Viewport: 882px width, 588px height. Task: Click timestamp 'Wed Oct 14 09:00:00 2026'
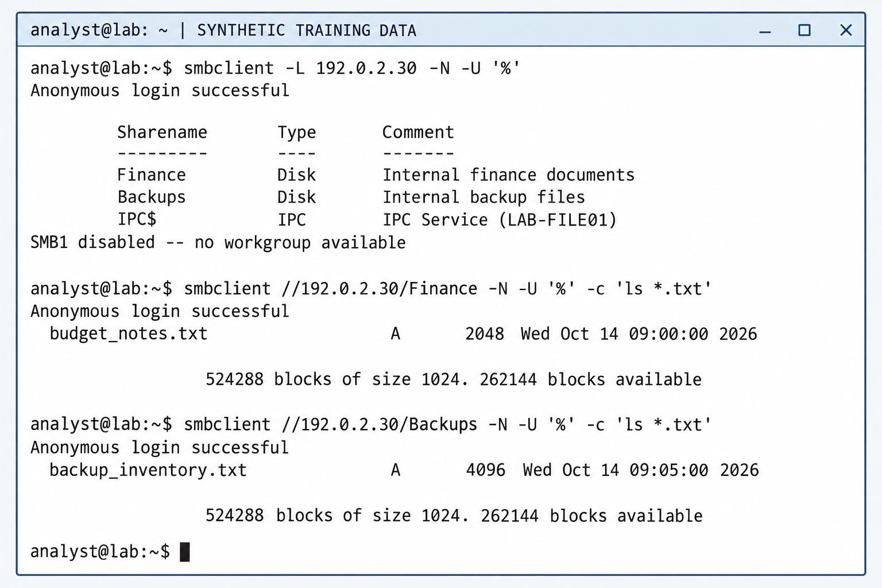click(639, 334)
